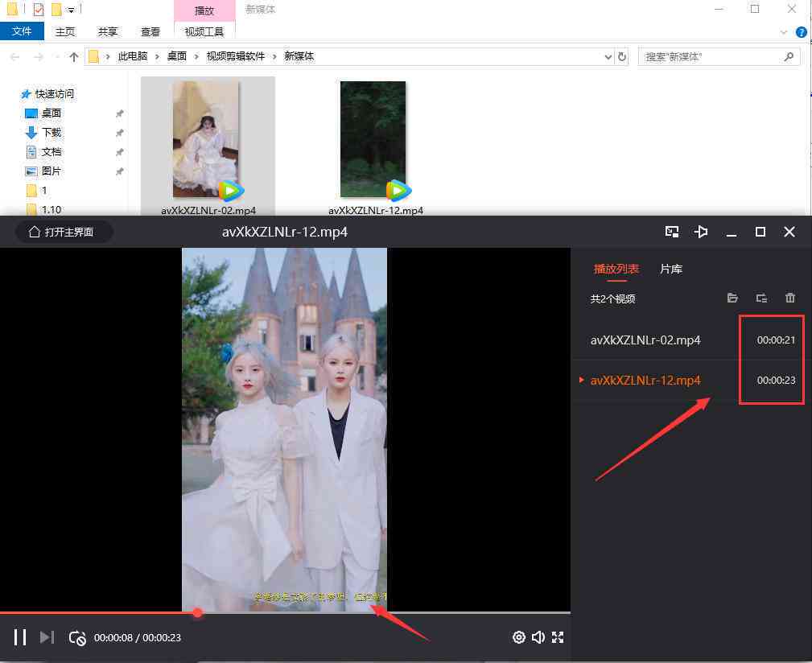Screen dimensions: 812x663
Task: Open 文档 in the sidebar
Action: [43, 151]
